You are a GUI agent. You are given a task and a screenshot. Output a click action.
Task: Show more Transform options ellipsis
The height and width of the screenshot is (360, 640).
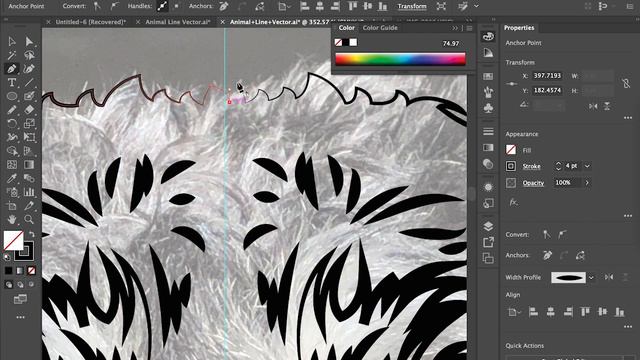point(628,118)
